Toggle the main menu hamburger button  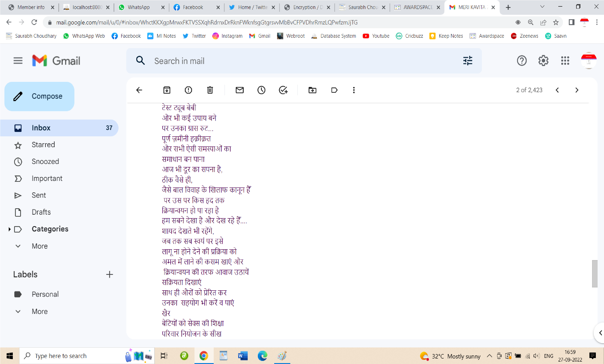(x=18, y=60)
